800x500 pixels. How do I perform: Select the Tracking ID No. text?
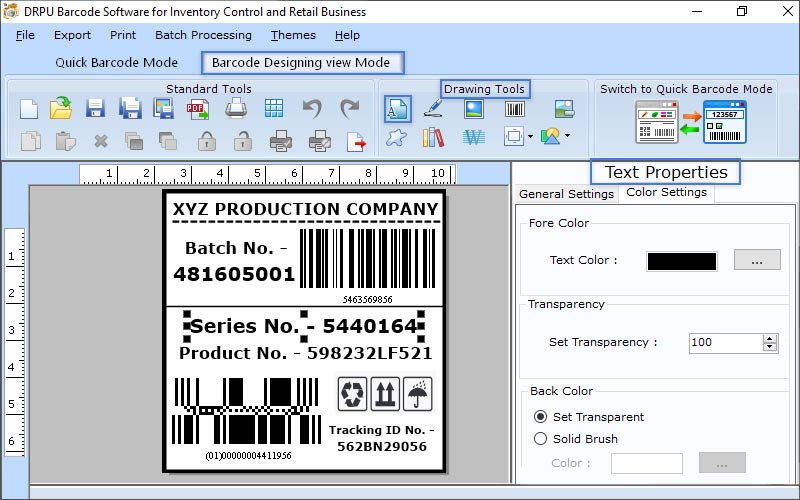(382, 438)
